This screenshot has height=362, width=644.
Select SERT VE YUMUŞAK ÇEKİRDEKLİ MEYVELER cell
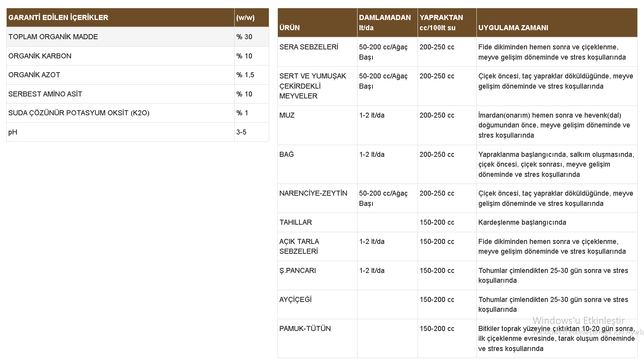click(313, 86)
